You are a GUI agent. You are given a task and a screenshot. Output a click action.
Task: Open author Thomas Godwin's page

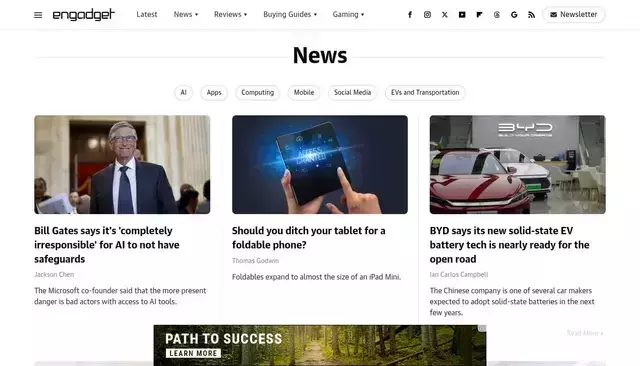coord(256,261)
